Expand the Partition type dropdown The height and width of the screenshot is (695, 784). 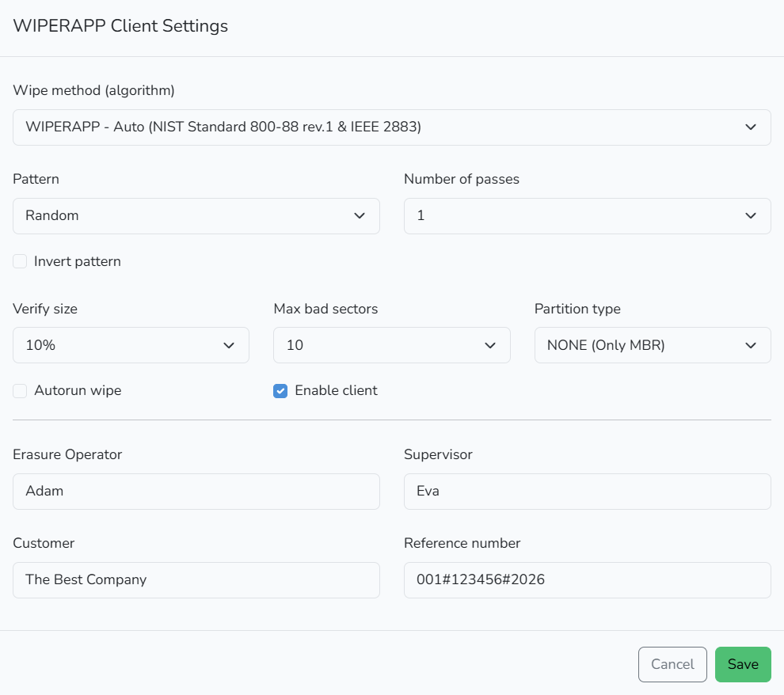(652, 345)
